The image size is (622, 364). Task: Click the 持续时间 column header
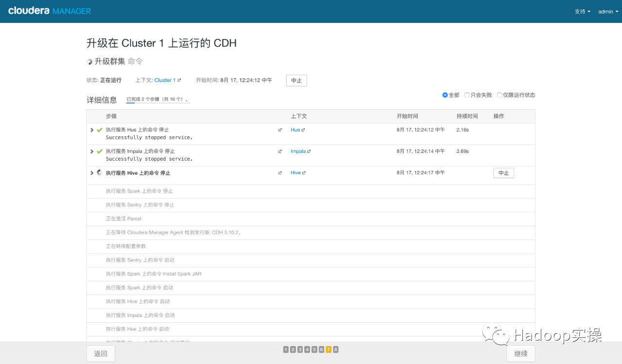pos(467,116)
